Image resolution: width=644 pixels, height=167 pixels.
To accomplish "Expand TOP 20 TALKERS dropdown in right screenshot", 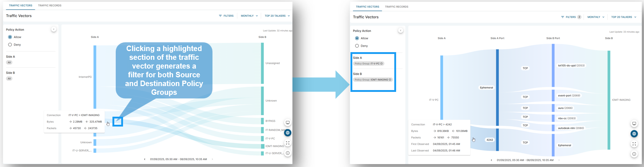I will tap(624, 17).
